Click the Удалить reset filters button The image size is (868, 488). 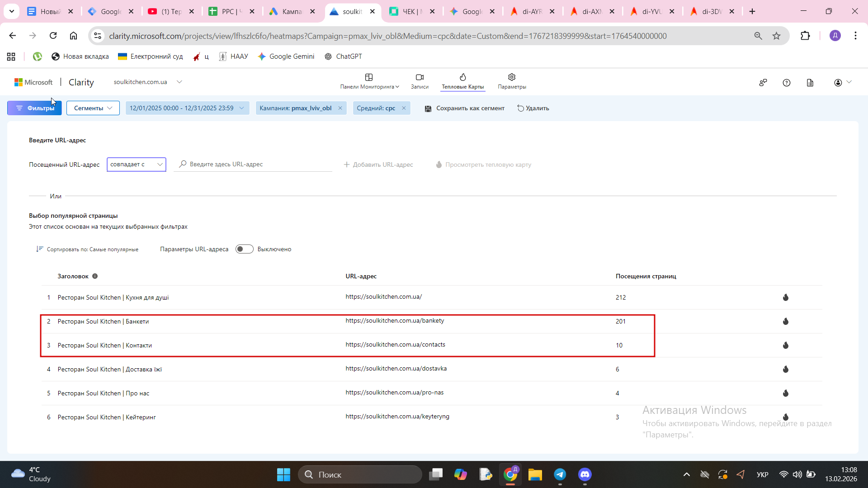[x=533, y=108]
